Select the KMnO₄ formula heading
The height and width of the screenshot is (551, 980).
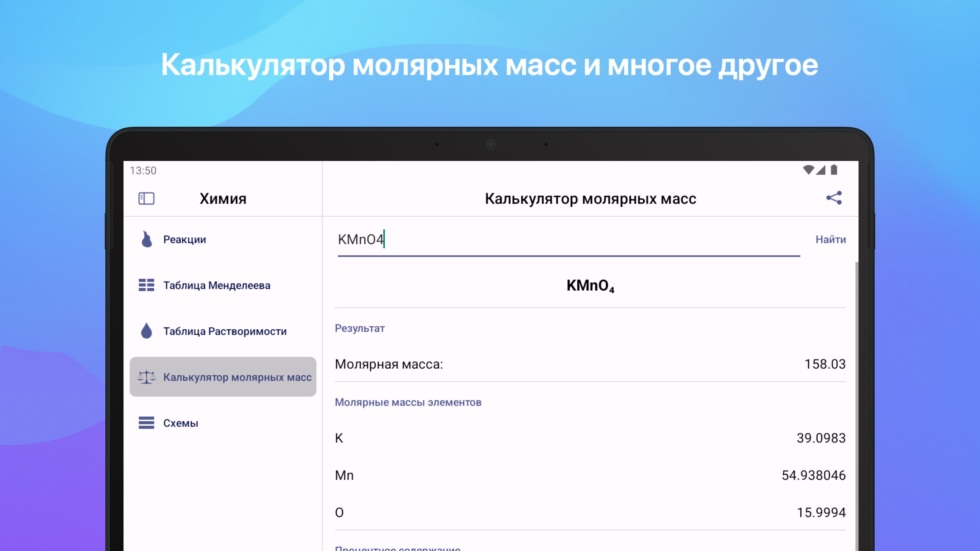coord(590,286)
